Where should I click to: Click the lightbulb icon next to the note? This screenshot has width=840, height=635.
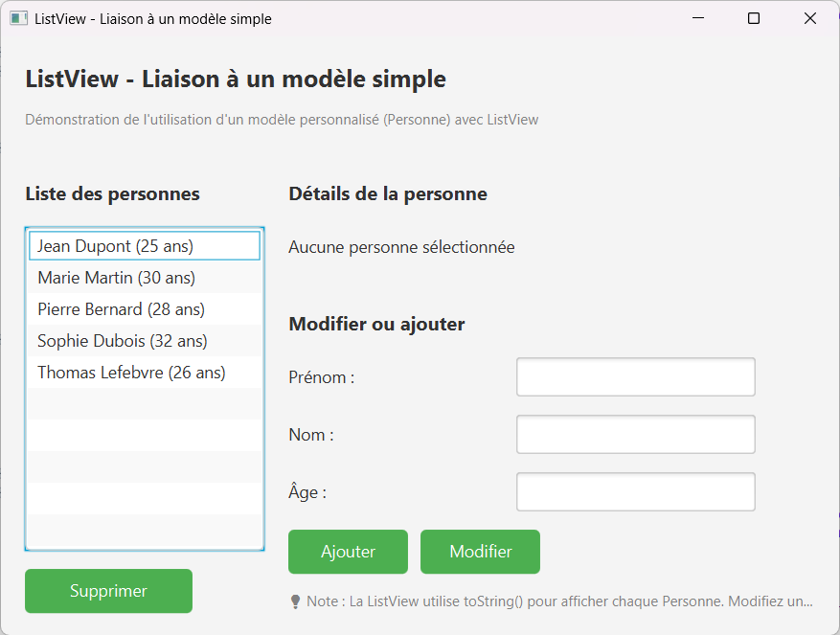[296, 601]
